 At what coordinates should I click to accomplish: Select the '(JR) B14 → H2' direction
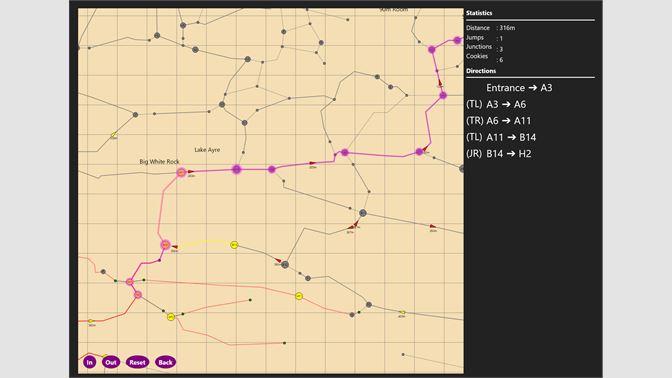pos(499,153)
